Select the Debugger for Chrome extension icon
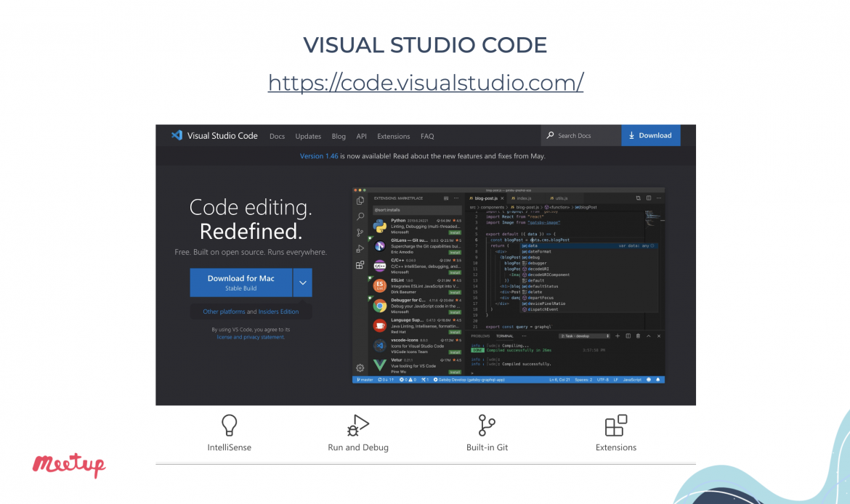The image size is (850, 504). [380, 306]
